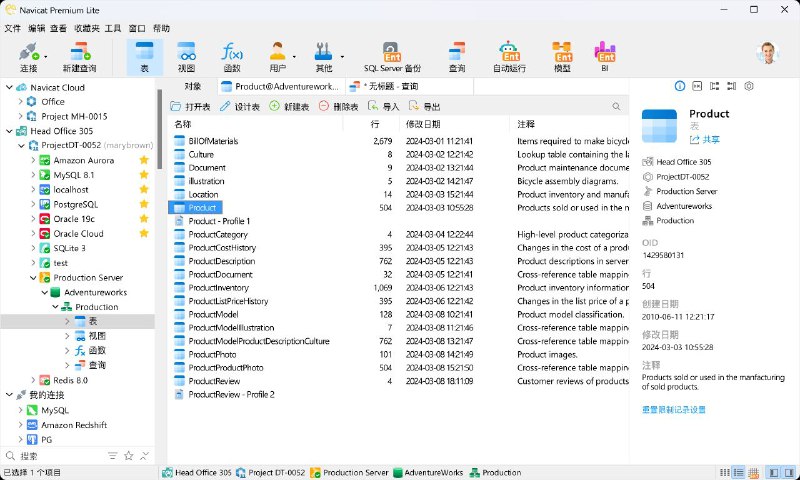Open the Tools menu (工具)
Screen dimensions: 800x480
tap(113, 29)
